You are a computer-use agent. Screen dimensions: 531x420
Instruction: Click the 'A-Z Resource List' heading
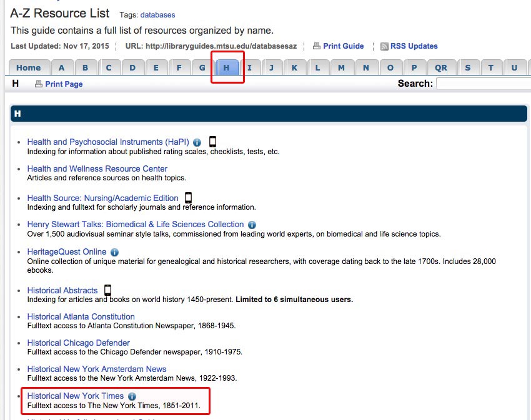click(x=59, y=13)
